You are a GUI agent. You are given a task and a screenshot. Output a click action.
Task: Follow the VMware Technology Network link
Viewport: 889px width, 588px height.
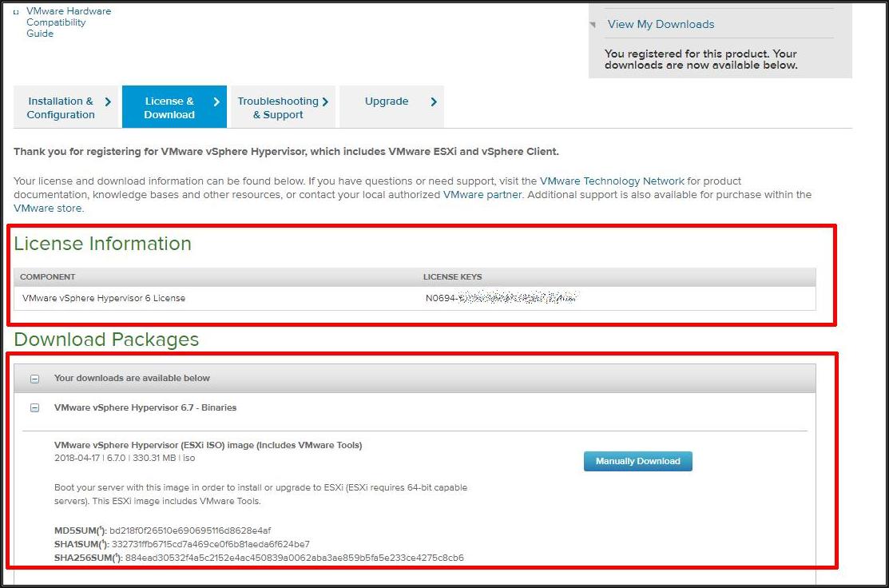pos(612,181)
